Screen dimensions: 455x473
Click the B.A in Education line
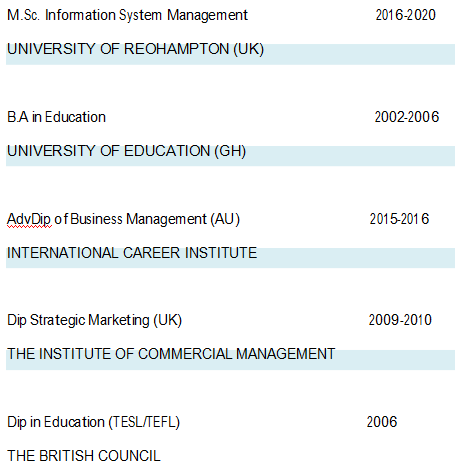point(56,117)
